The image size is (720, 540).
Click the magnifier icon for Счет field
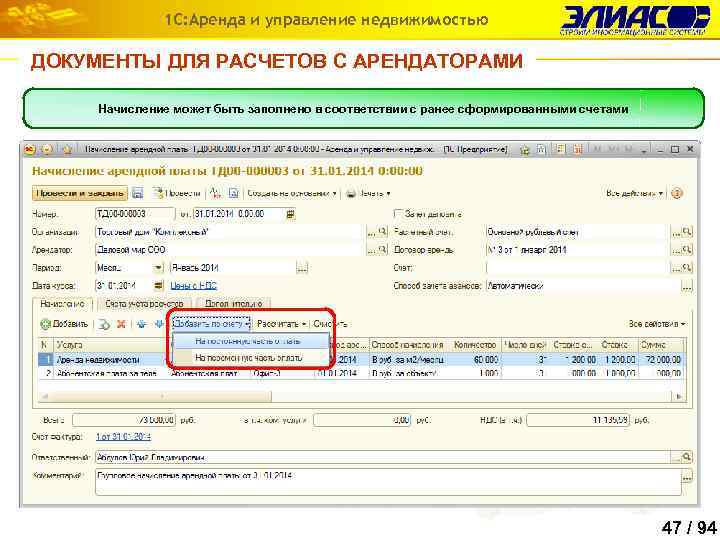(x=687, y=268)
